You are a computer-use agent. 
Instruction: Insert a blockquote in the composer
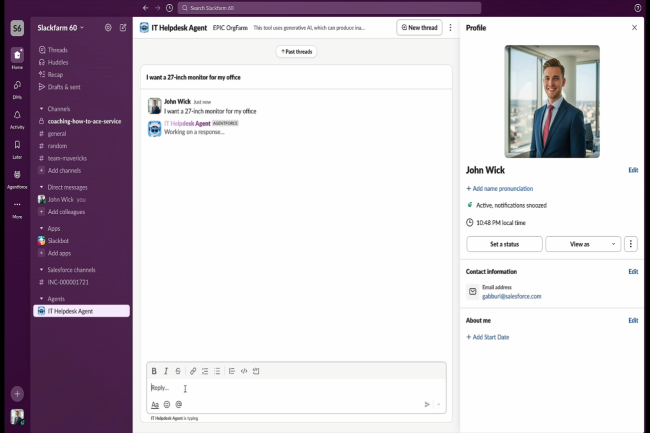click(x=232, y=371)
